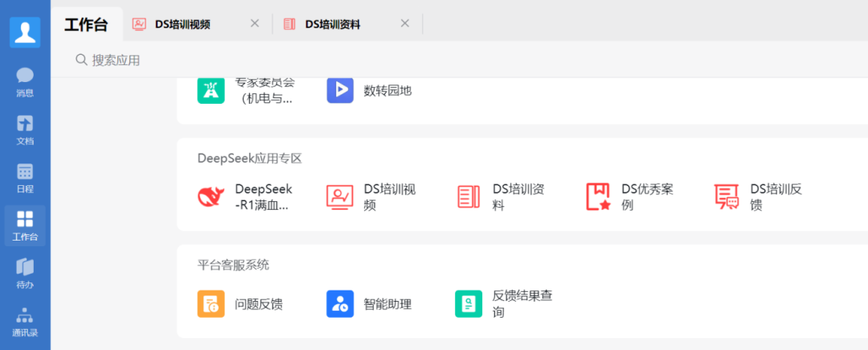Close the DS培训视频 tab
Viewport: 868px width, 350px height.
point(255,23)
